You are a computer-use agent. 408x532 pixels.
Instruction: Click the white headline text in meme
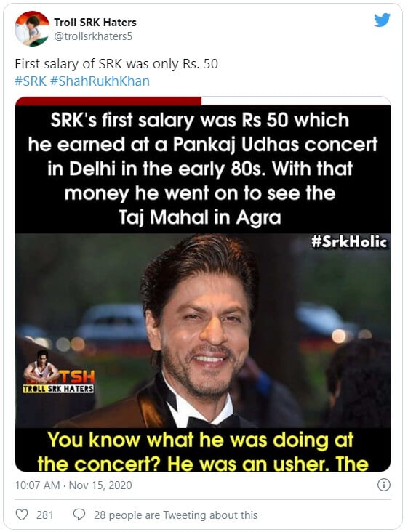(203, 169)
